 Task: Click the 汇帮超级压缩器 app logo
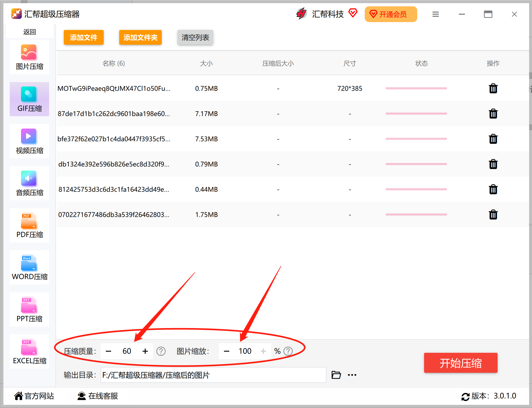(x=17, y=14)
